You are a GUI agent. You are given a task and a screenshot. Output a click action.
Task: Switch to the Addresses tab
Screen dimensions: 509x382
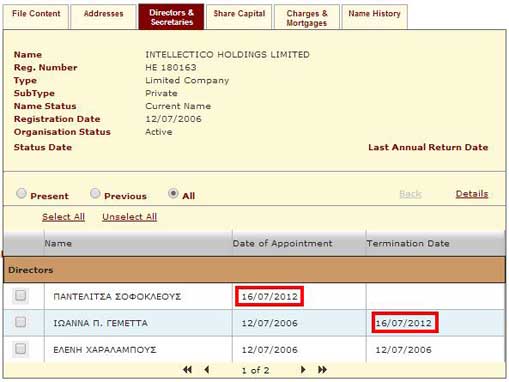pos(104,17)
